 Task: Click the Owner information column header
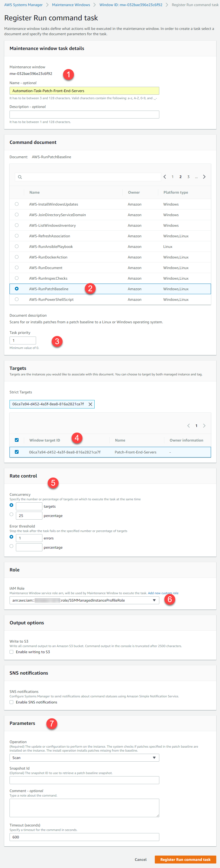(186, 440)
